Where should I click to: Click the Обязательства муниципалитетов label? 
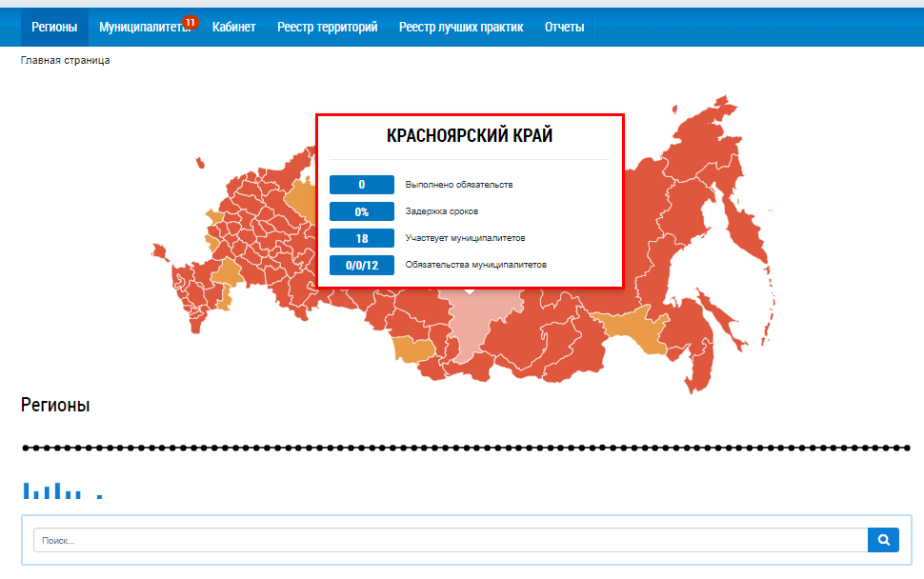[476, 265]
